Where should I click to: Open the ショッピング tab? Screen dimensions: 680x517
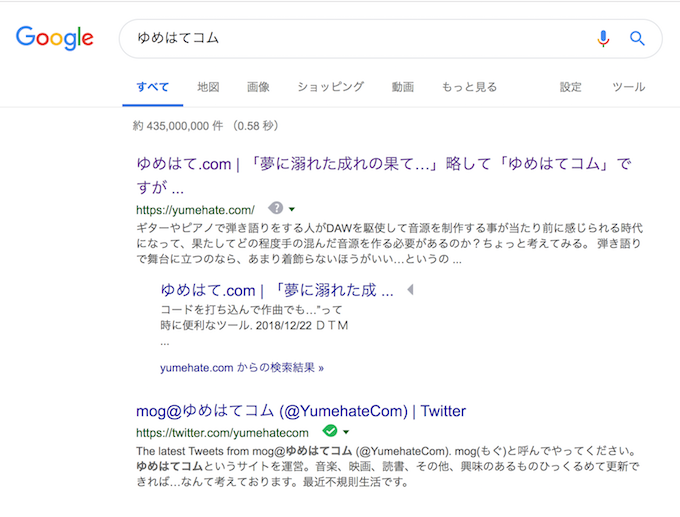[331, 87]
